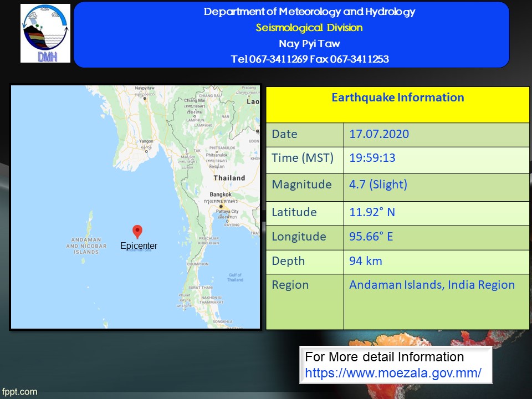Click the Tel and Fax number line
This screenshot has width=532, height=399.
click(310, 59)
